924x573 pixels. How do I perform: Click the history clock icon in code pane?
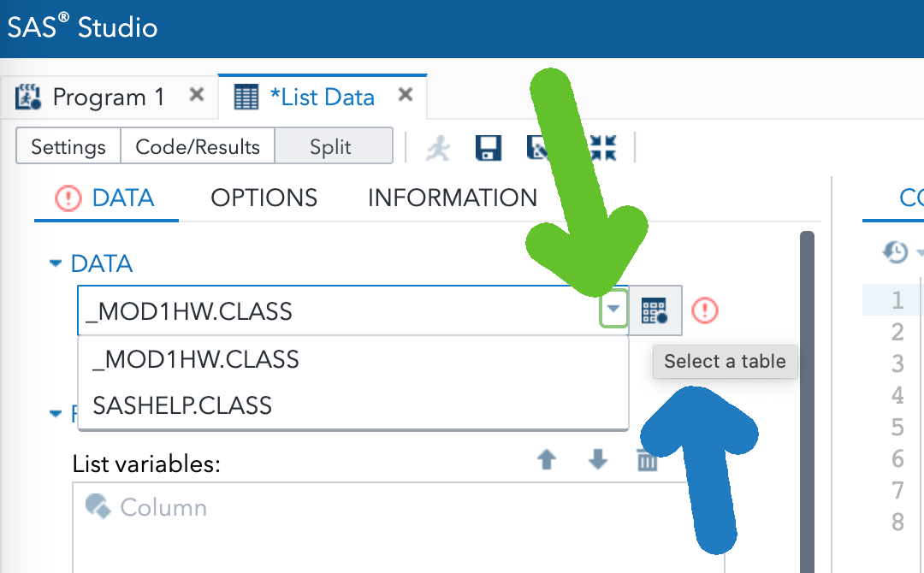click(895, 251)
